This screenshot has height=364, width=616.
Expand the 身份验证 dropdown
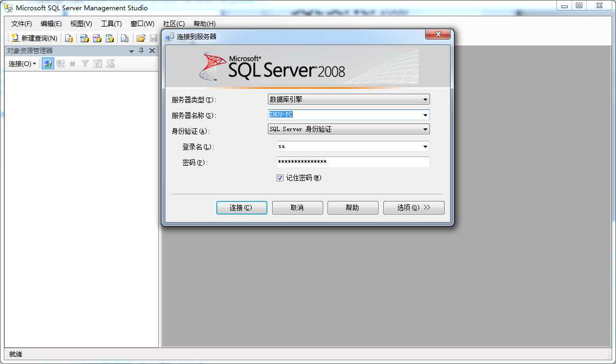tap(425, 129)
